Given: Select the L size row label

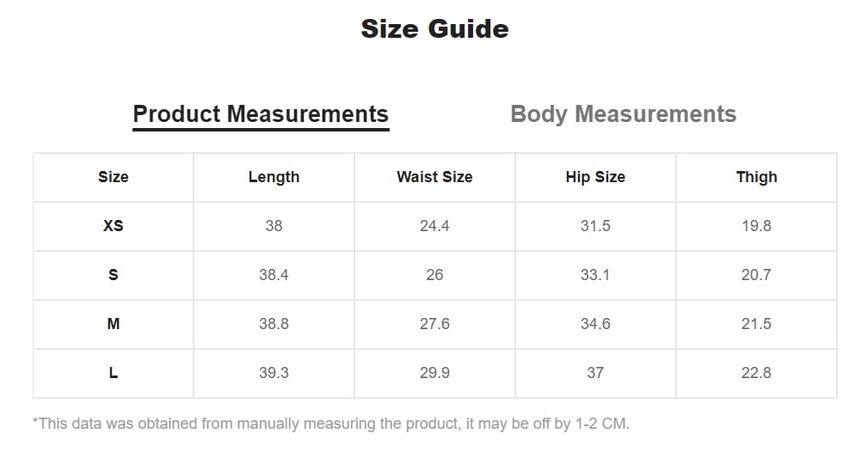Looking at the screenshot, I should click(x=113, y=373).
